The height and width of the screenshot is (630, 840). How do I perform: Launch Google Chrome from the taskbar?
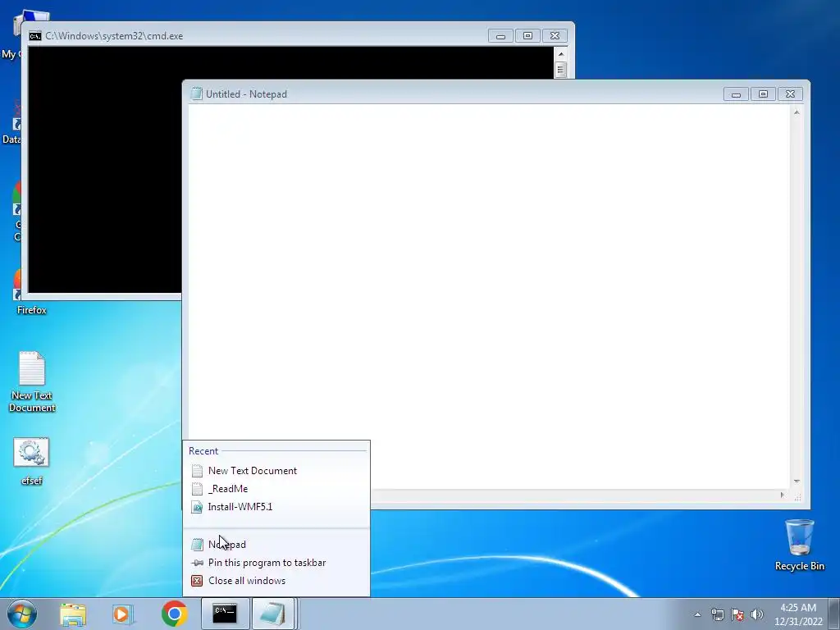[x=174, y=614]
